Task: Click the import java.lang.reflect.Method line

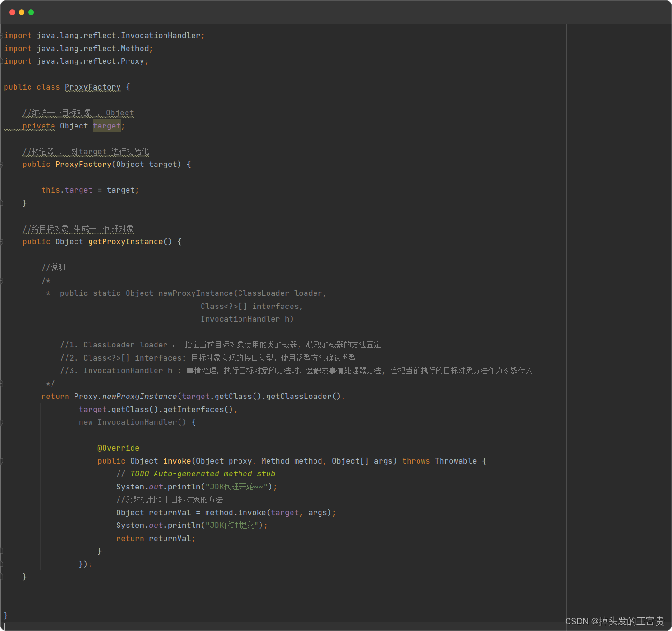Action: [x=78, y=49]
